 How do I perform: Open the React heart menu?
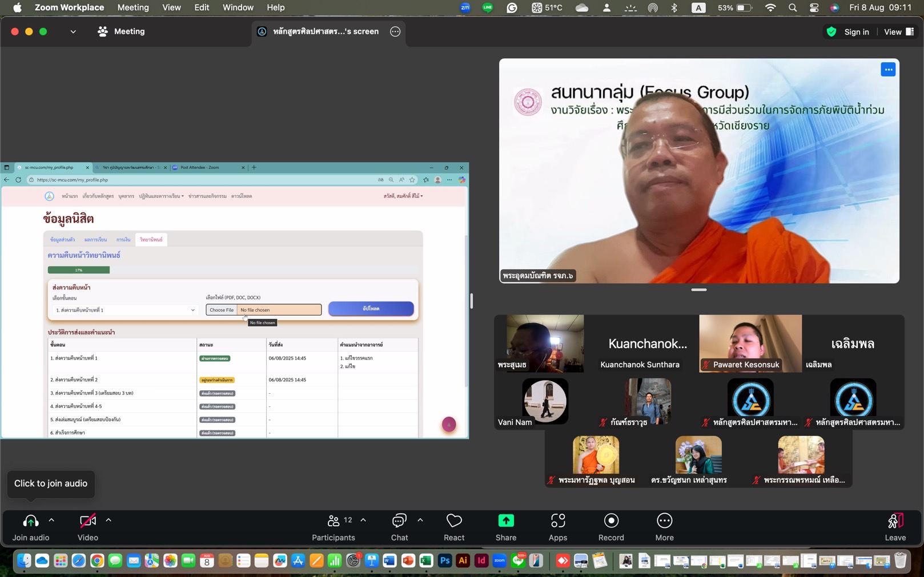click(x=454, y=520)
